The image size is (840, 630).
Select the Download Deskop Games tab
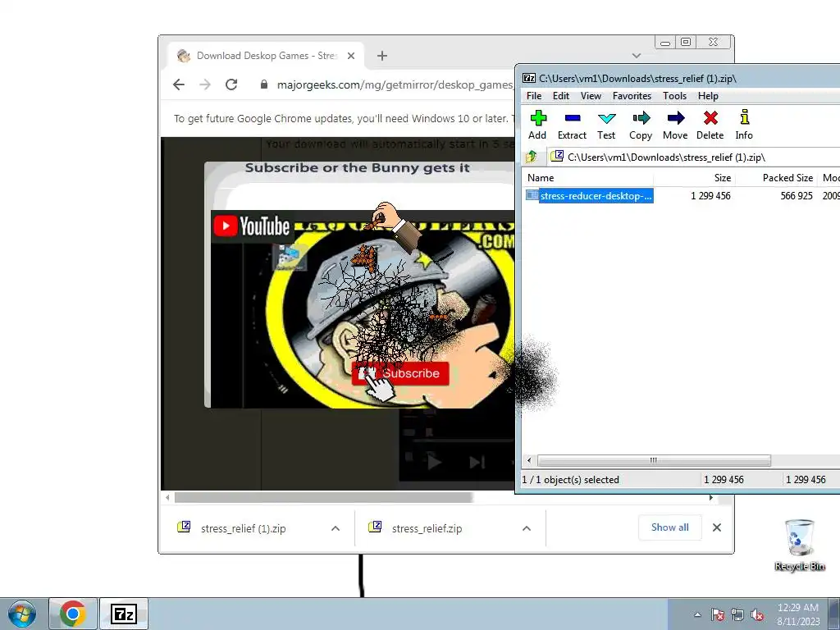pyautogui.click(x=267, y=56)
